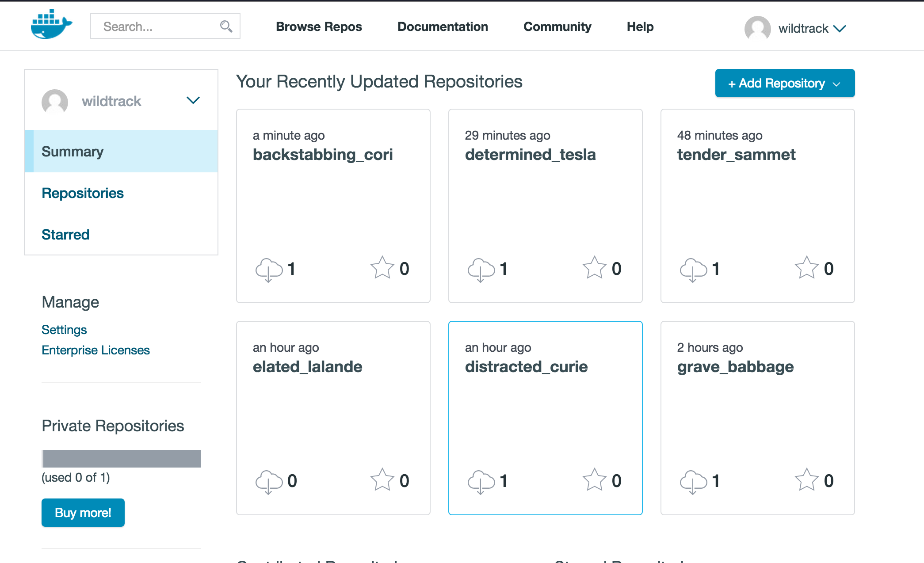Select the Repositories sidebar item
The height and width of the screenshot is (563, 924).
pyautogui.click(x=83, y=193)
